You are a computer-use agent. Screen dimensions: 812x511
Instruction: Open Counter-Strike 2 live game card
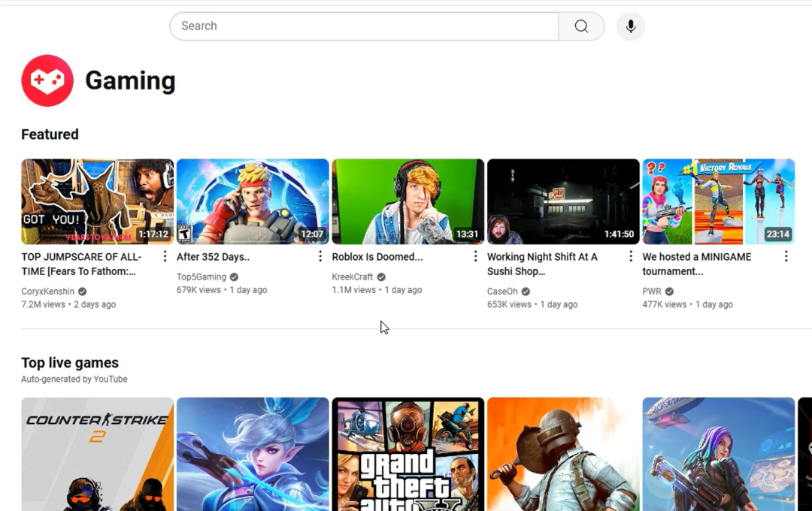(x=97, y=454)
